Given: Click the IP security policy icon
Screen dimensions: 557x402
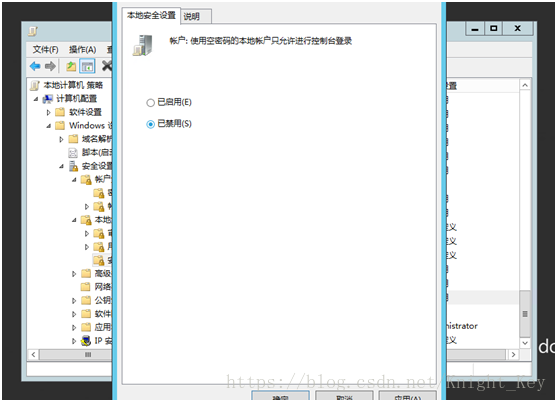Looking at the screenshot, I should 86,341.
